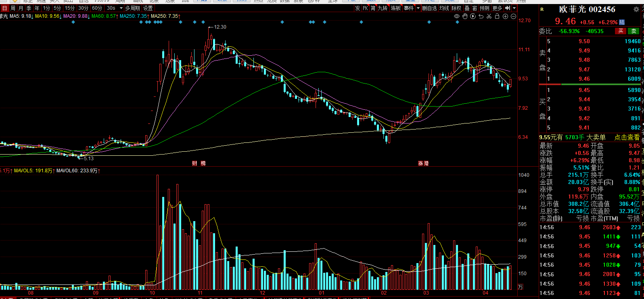Screen dimensions: 644x299
Task: Click the 简 simplified view button
Action: (373, 8)
